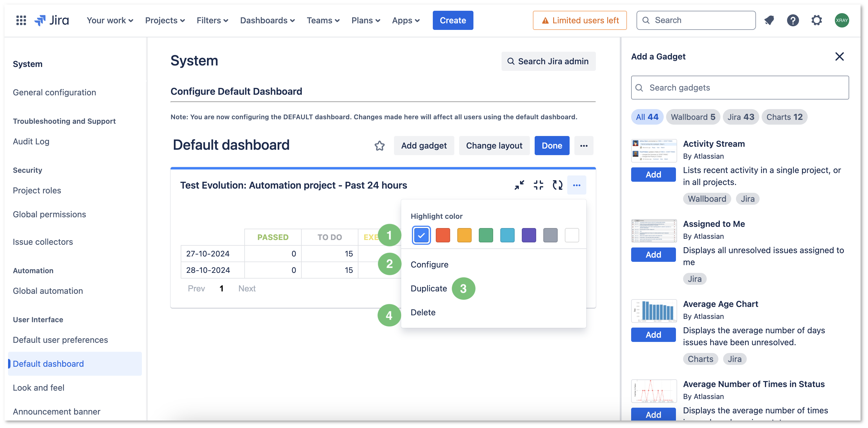Expand the Teams dropdown
Image resolution: width=868 pixels, height=428 pixels.
click(323, 20)
